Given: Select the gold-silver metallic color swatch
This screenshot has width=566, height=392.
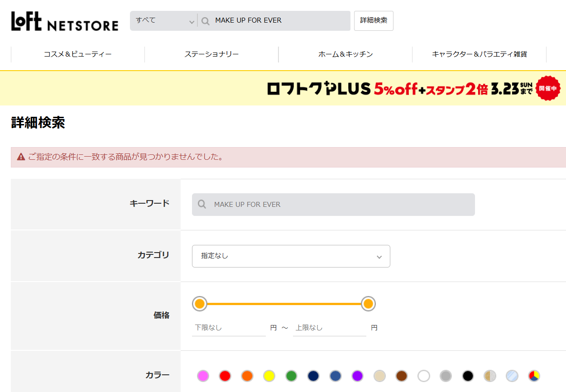Looking at the screenshot, I should 490,376.
